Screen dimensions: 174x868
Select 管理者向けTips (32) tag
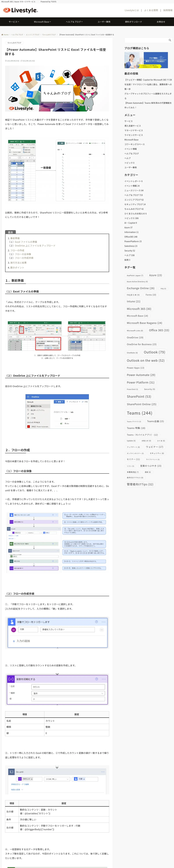[x=140, y=484]
